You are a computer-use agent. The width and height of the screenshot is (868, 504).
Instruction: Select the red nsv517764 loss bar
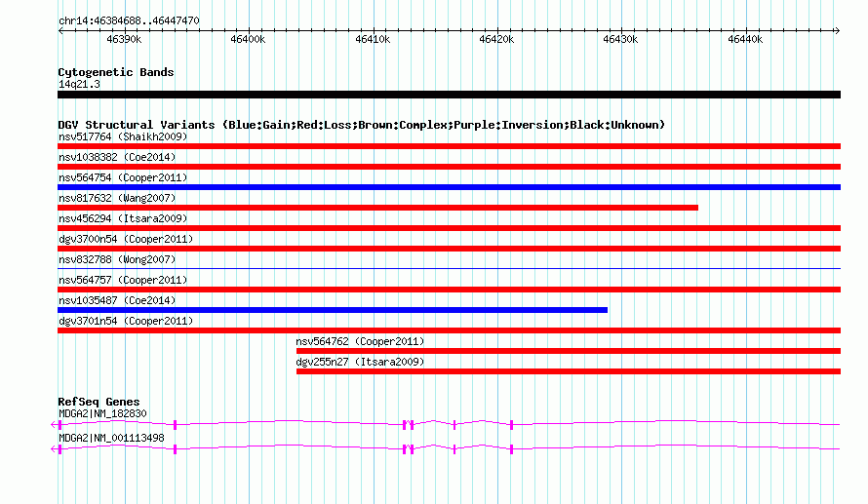[x=449, y=146]
